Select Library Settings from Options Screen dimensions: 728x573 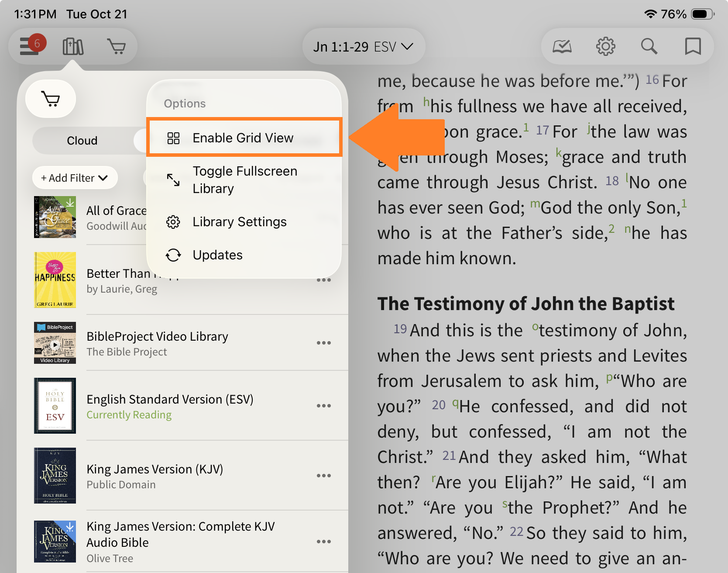click(239, 222)
